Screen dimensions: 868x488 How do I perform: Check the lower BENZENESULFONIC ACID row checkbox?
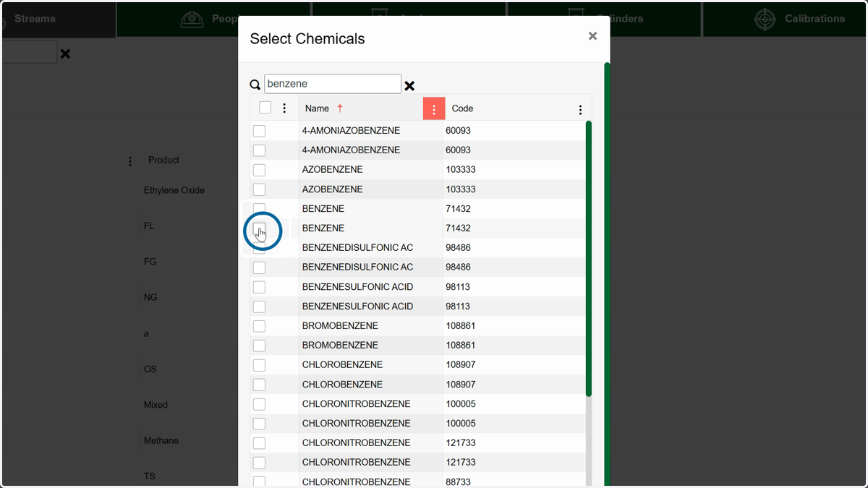(259, 307)
